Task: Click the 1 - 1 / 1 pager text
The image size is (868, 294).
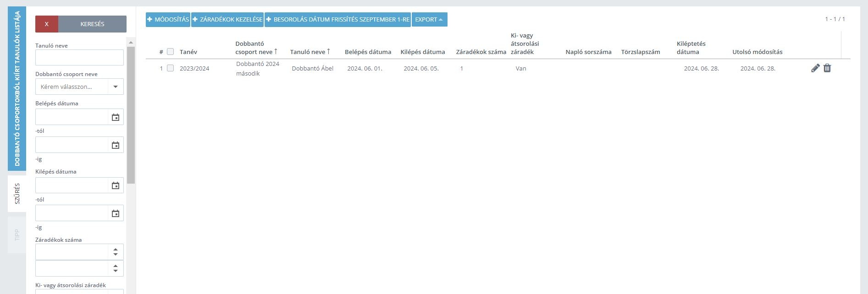Action: (x=835, y=19)
